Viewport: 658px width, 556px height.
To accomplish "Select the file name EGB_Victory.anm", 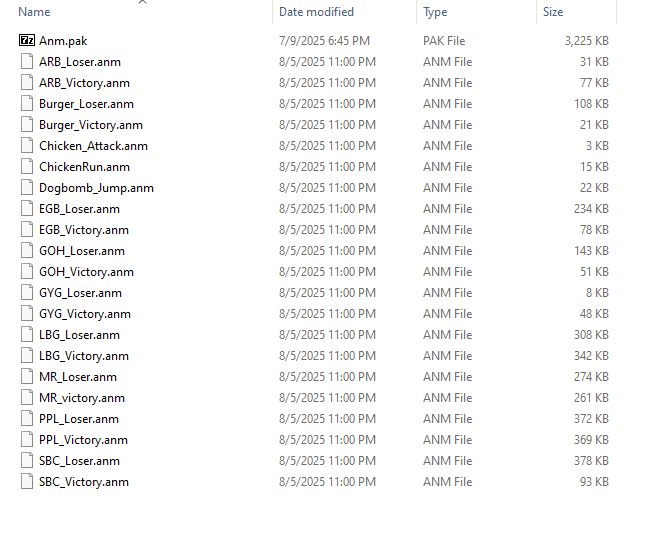I will click(84, 230).
